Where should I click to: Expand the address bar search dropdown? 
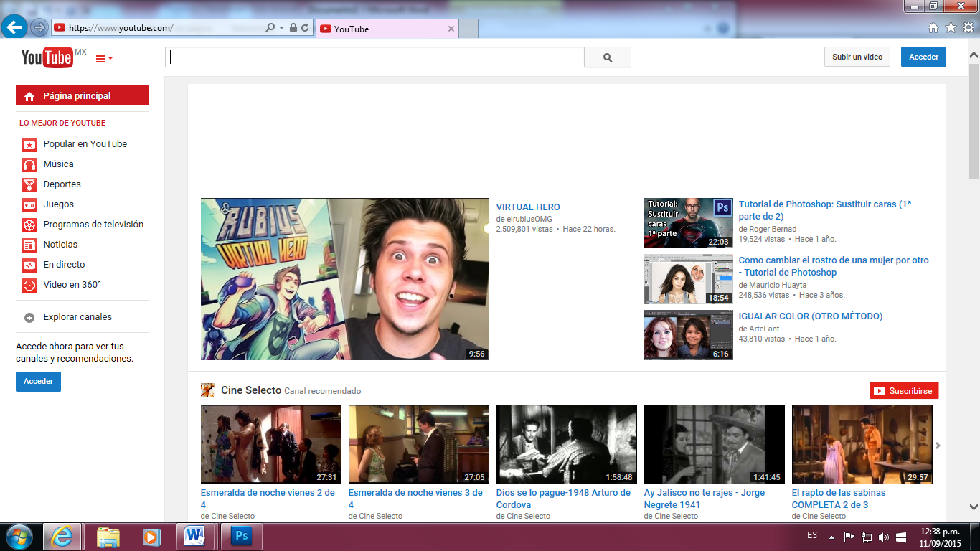(x=281, y=28)
